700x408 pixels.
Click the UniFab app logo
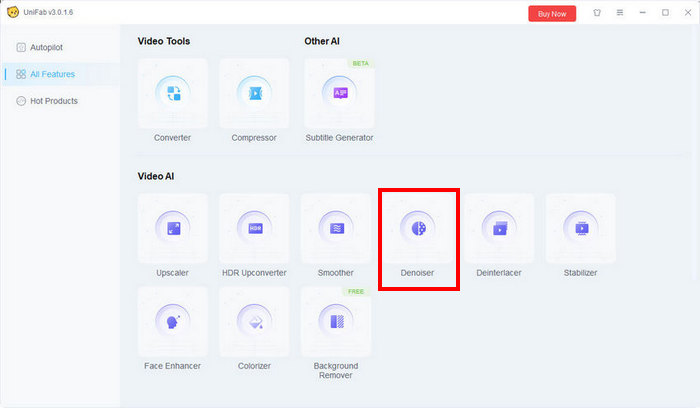(x=12, y=12)
